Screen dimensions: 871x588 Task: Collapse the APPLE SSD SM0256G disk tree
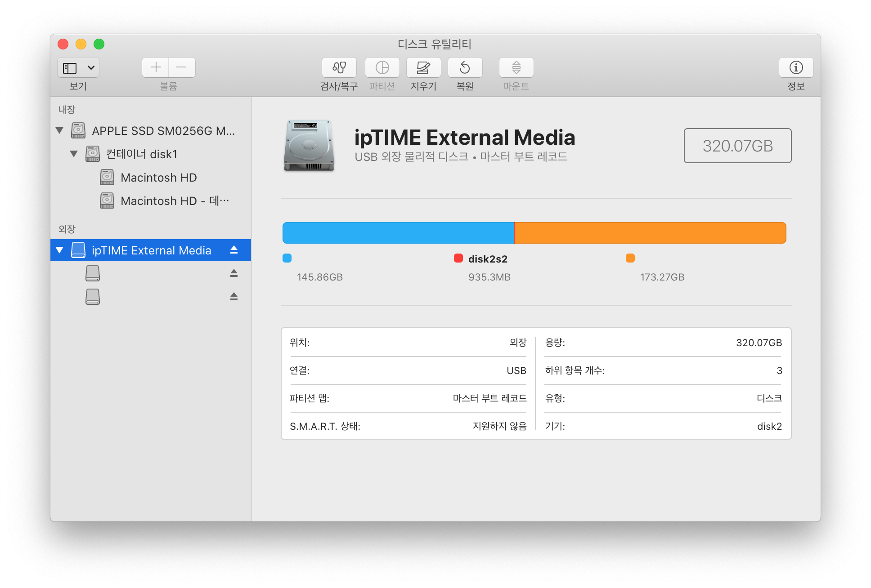click(x=59, y=130)
